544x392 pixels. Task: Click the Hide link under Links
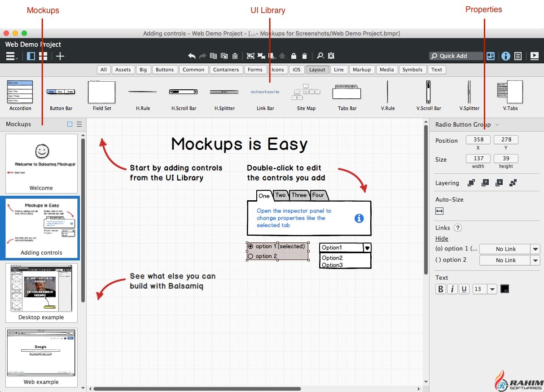[442, 238]
